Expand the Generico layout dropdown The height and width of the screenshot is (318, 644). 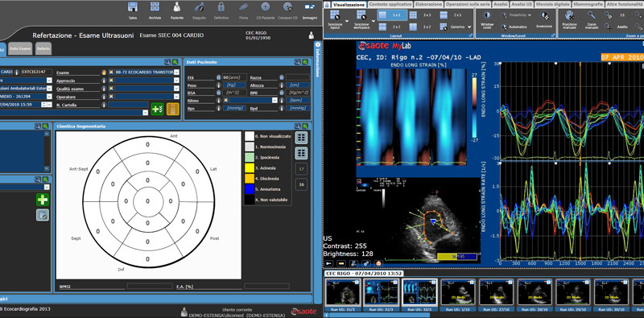tap(469, 27)
